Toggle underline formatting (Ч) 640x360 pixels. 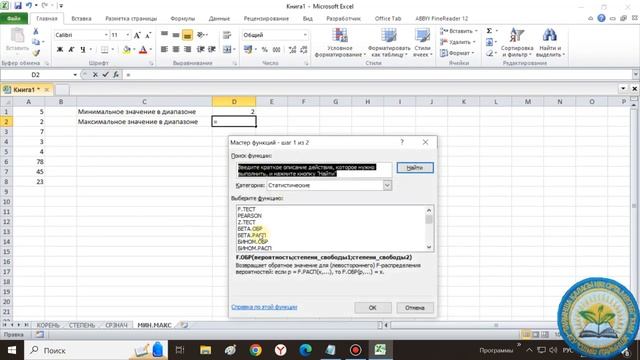(x=83, y=49)
